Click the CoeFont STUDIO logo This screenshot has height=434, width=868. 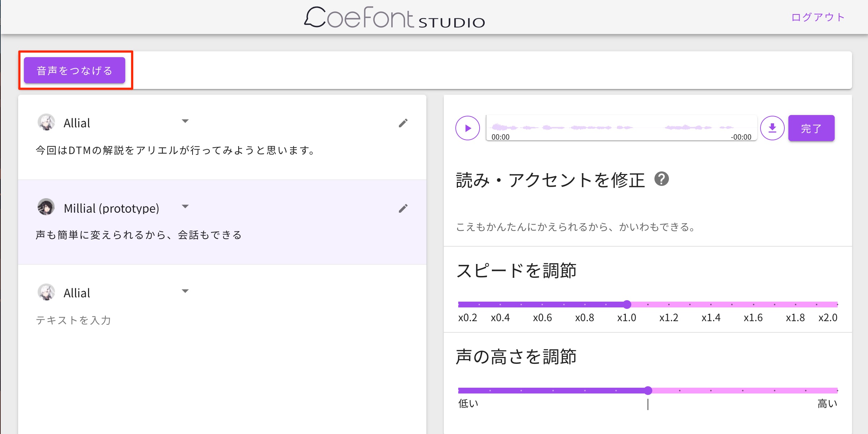[x=395, y=18]
